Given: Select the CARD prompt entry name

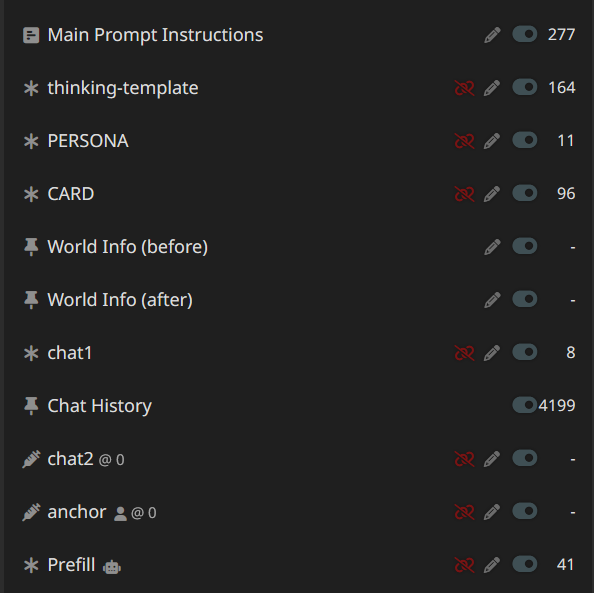Looking at the screenshot, I should pyautogui.click(x=71, y=194).
